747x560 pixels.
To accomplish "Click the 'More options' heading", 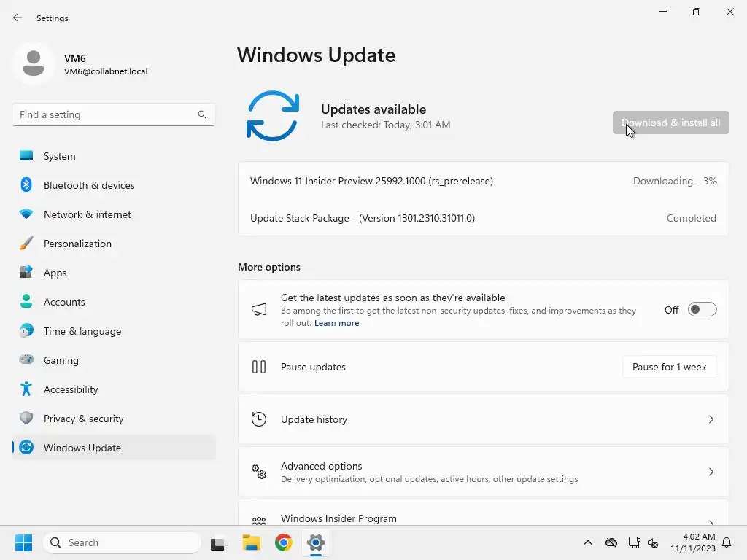I will pos(269,267).
